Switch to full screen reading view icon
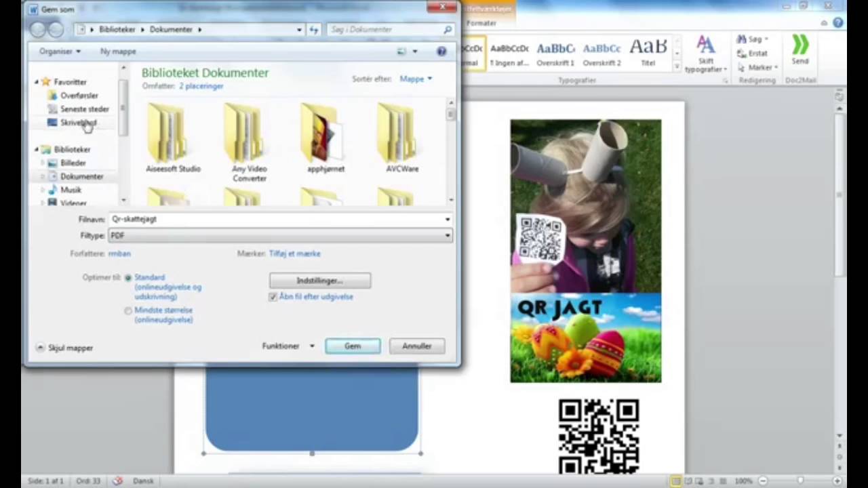Image resolution: width=868 pixels, height=488 pixels. [688, 481]
